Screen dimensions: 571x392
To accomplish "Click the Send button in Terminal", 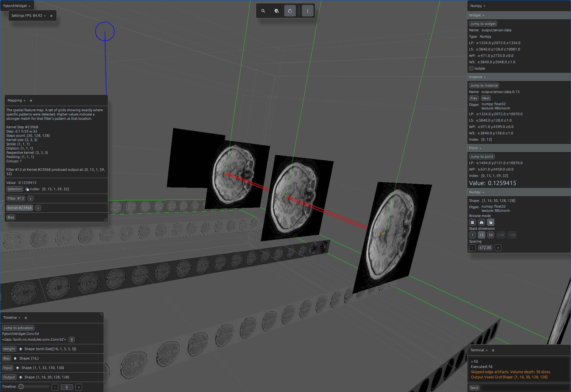I will coord(474,388).
